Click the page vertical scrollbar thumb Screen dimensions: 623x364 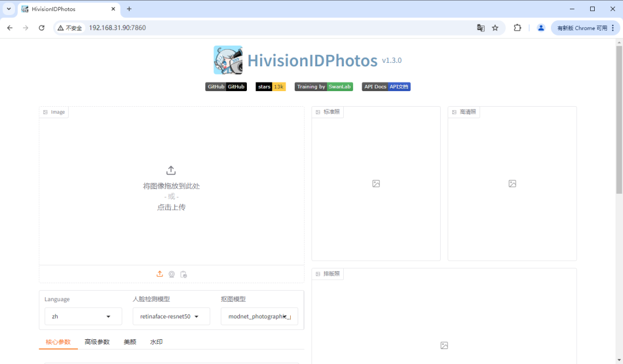click(x=619, y=119)
